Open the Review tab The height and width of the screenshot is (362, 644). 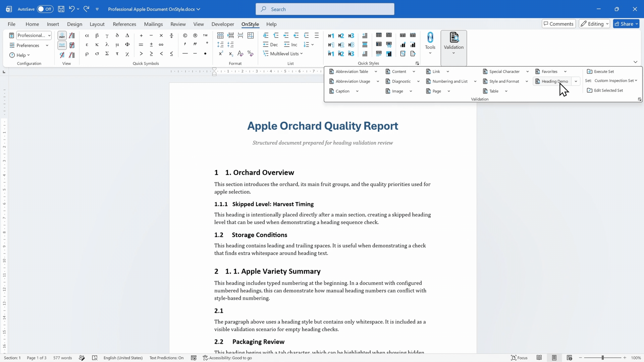tap(178, 24)
